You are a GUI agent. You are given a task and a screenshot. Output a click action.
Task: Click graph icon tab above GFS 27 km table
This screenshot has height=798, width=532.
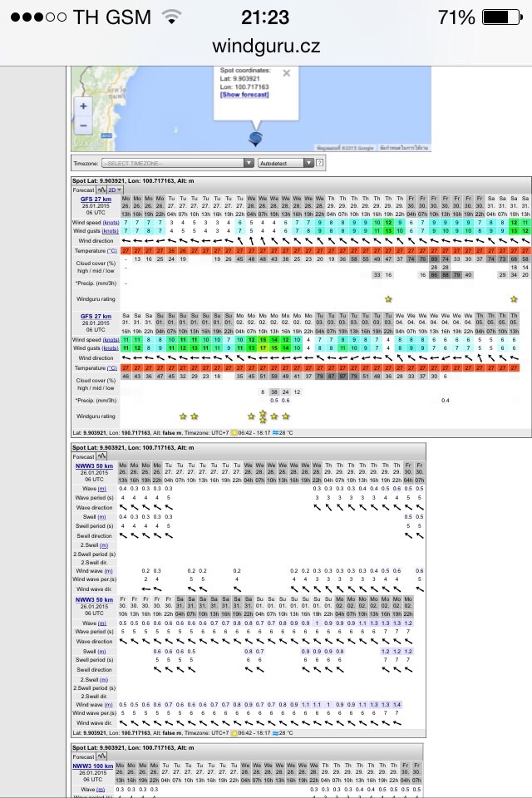pyautogui.click(x=101, y=190)
